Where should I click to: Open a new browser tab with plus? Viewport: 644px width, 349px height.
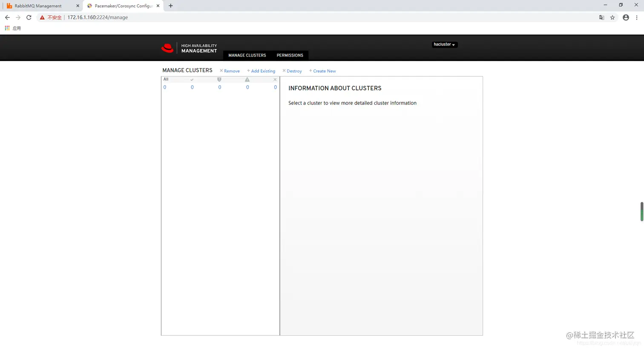pyautogui.click(x=171, y=6)
